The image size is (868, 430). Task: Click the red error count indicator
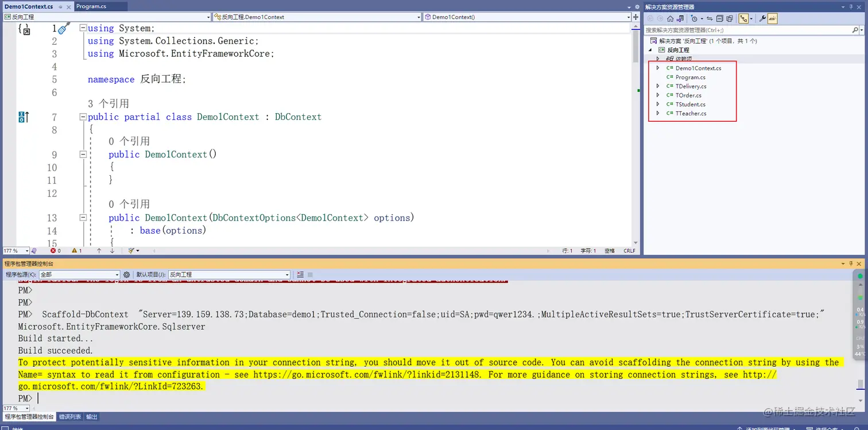point(55,251)
